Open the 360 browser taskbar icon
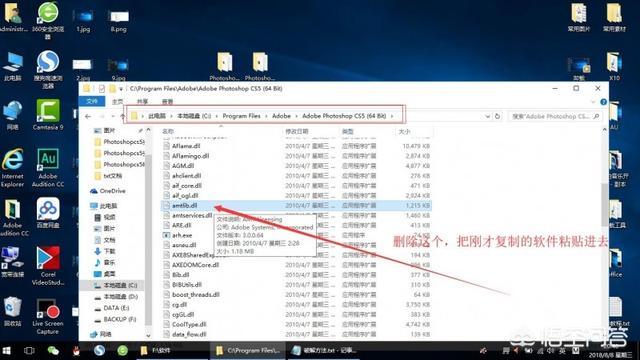Image resolution: width=640 pixels, height=360 pixels. [122, 351]
